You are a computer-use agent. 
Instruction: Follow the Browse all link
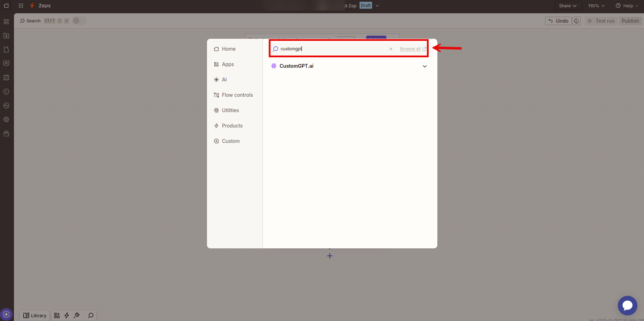tap(413, 49)
